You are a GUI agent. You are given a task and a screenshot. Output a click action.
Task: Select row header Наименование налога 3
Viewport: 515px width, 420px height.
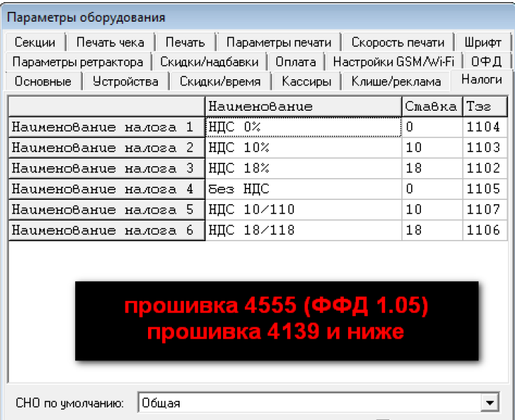(x=107, y=168)
